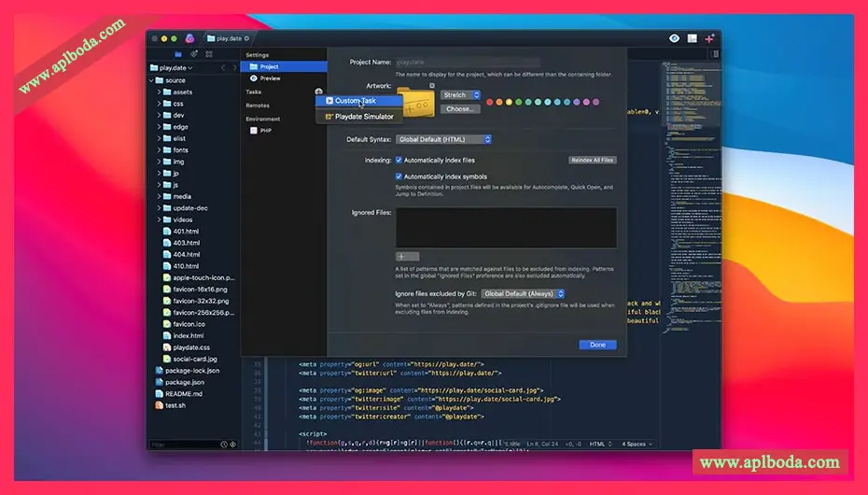Open the Stretch artwork dropdown
The height and width of the screenshot is (495, 868).
tap(460, 95)
